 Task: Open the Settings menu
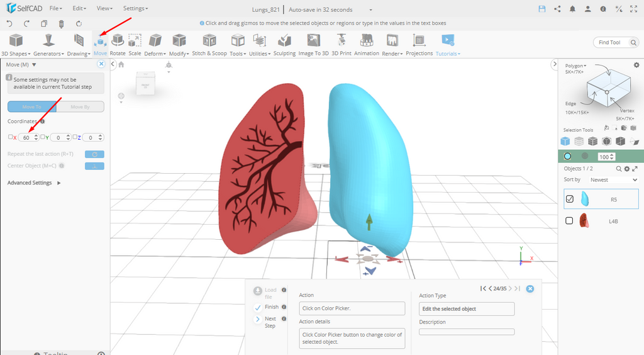136,8
